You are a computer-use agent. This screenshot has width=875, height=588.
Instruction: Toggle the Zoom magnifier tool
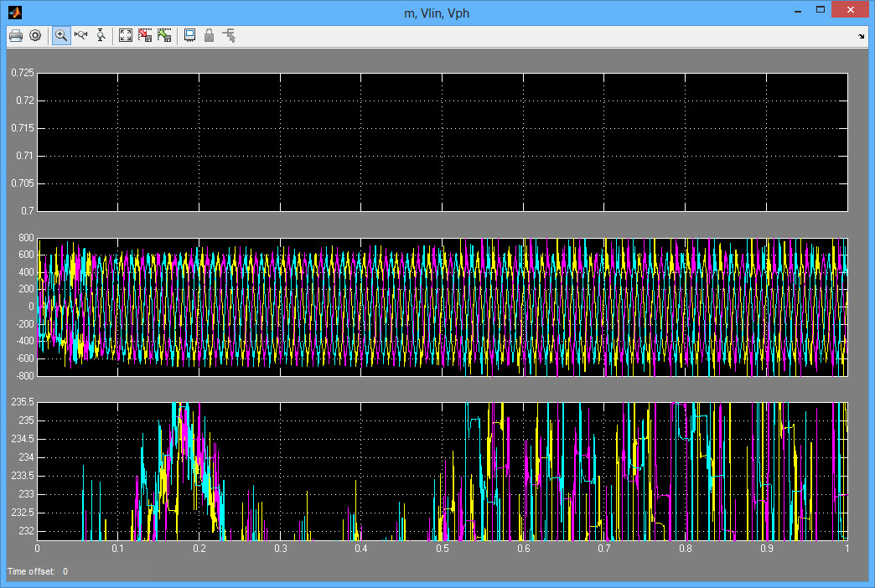click(x=61, y=35)
